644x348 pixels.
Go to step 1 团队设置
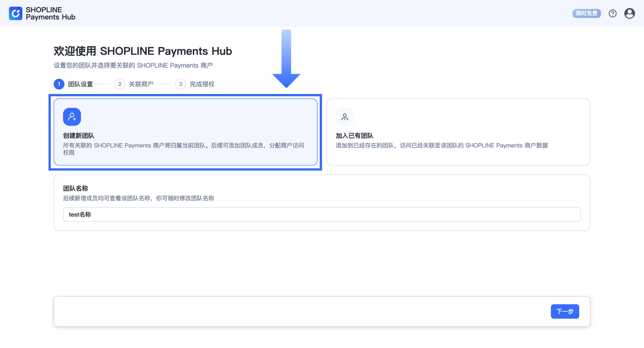(73, 84)
